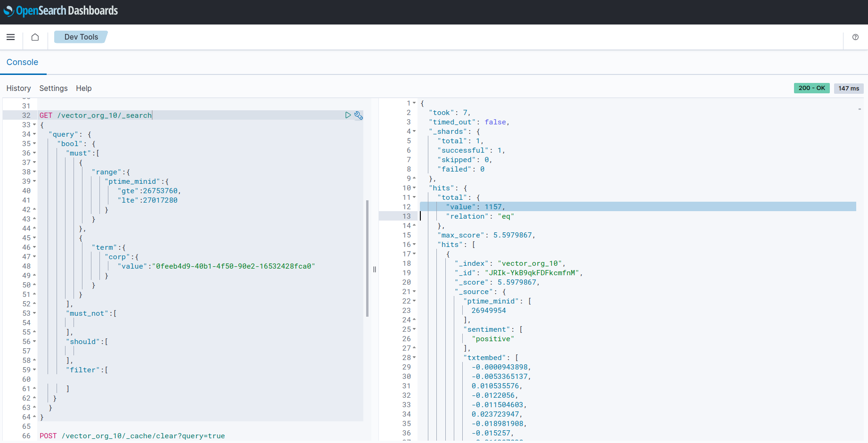Image resolution: width=868 pixels, height=443 pixels.
Task: Collapse the "must" array at line 36
Action: (34, 153)
